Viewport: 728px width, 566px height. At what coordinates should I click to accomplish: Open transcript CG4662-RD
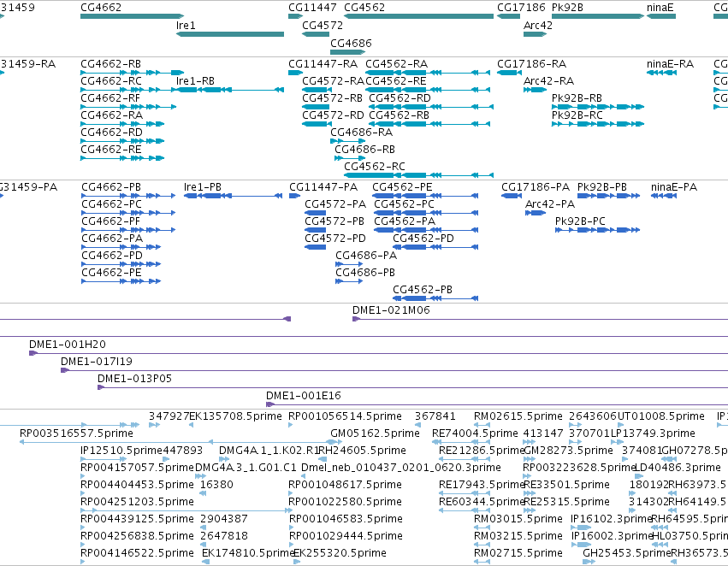112,133
